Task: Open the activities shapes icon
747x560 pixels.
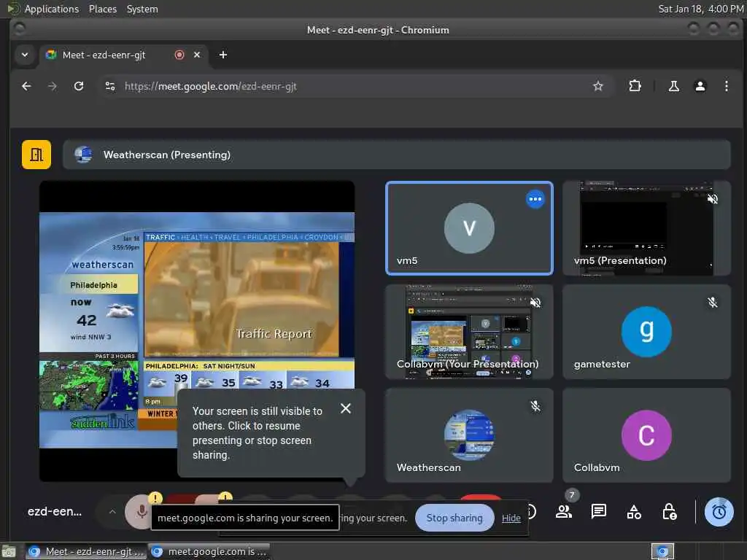Action: (x=634, y=512)
